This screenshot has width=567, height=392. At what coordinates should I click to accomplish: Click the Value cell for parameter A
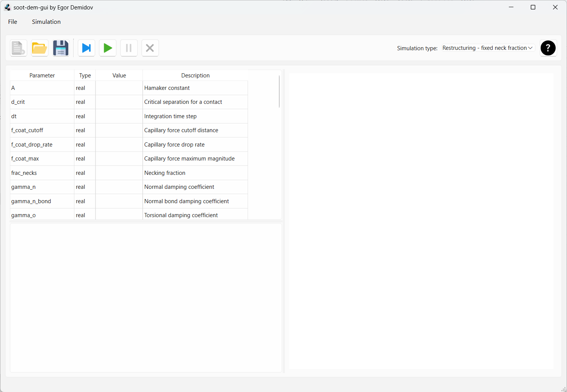coord(119,88)
